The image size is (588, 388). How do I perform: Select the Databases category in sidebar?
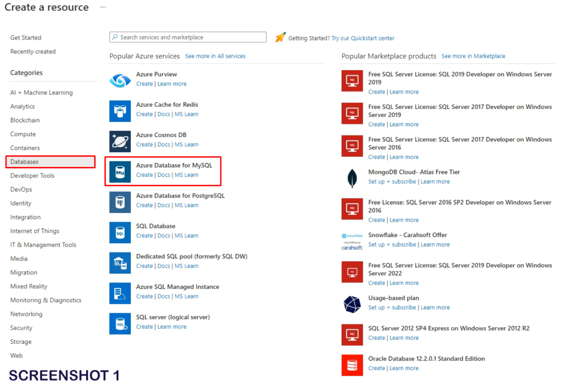click(51, 162)
